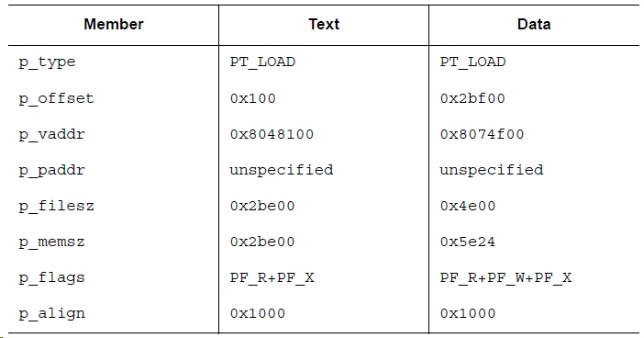The height and width of the screenshot is (338, 644).
Task: Select the p_type member cell
Action: click(x=47, y=62)
